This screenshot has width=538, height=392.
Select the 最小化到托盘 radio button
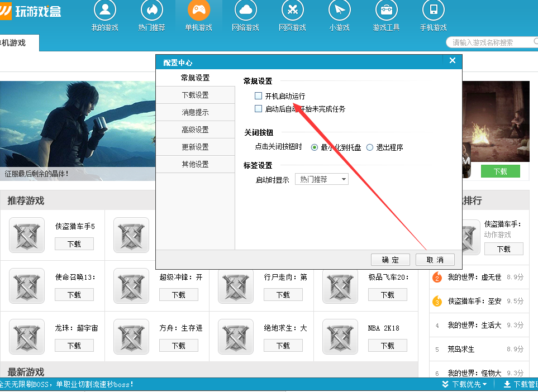[315, 147]
